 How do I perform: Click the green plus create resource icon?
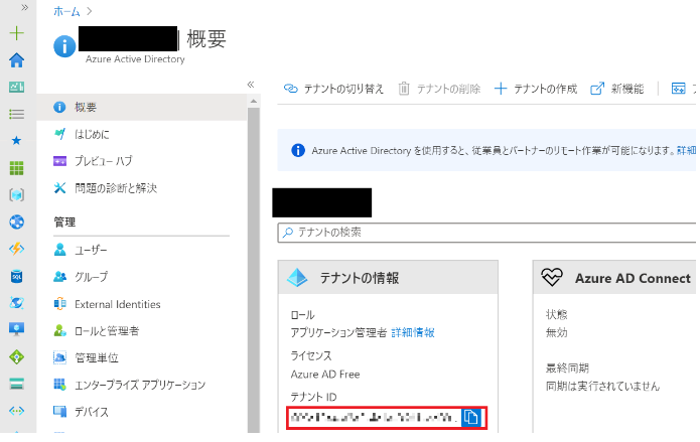(17, 33)
